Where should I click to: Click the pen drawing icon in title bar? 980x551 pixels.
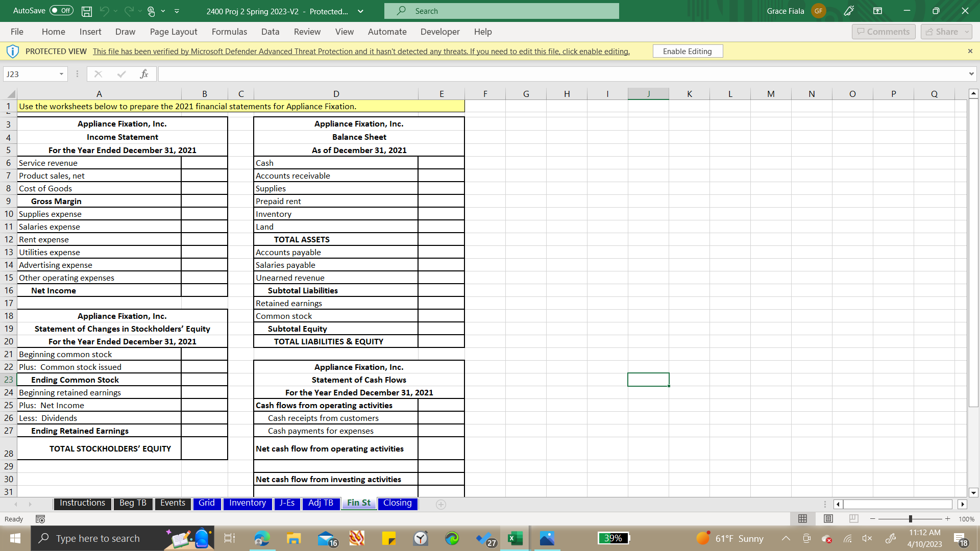click(849, 11)
